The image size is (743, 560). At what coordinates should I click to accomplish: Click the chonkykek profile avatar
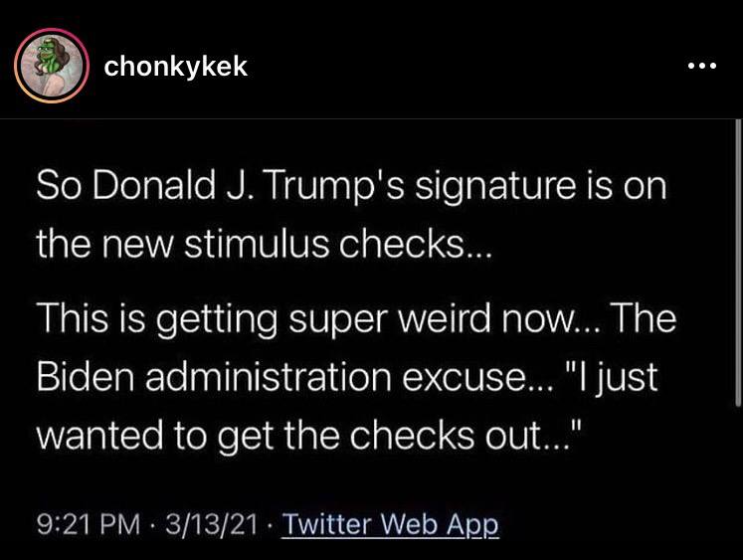[51, 69]
